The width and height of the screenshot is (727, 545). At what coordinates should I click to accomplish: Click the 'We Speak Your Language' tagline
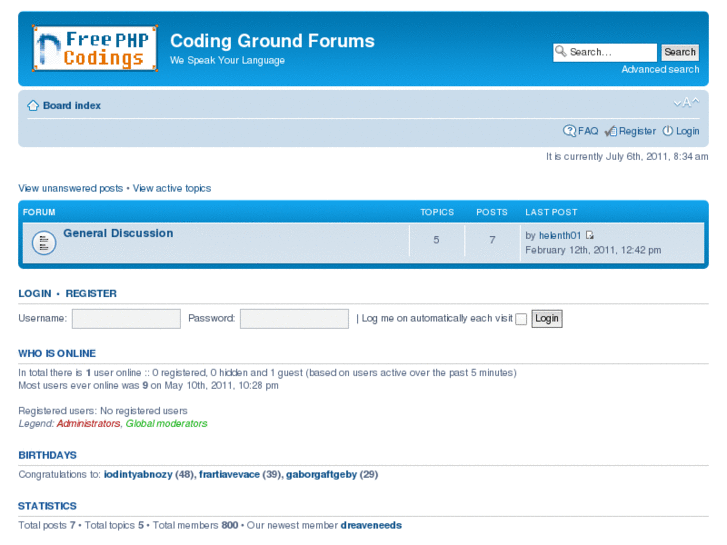click(227, 61)
